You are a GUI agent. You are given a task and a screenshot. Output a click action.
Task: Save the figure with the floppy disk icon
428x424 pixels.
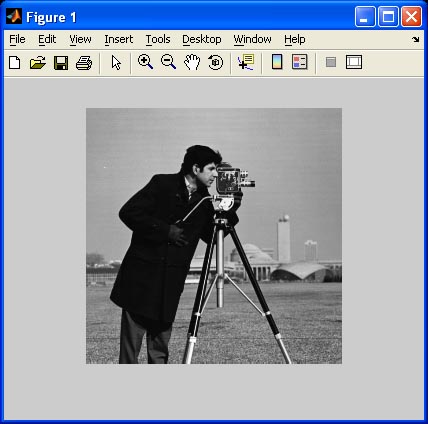click(61, 63)
